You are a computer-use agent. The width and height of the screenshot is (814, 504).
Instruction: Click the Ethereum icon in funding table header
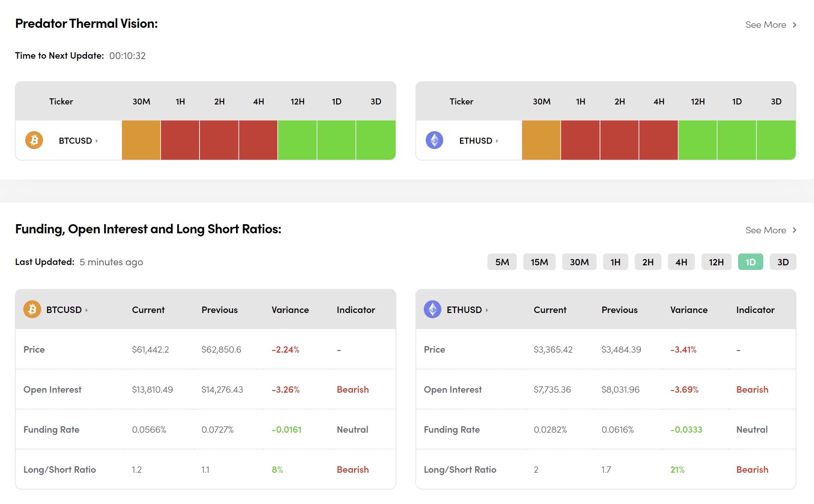[x=432, y=310]
